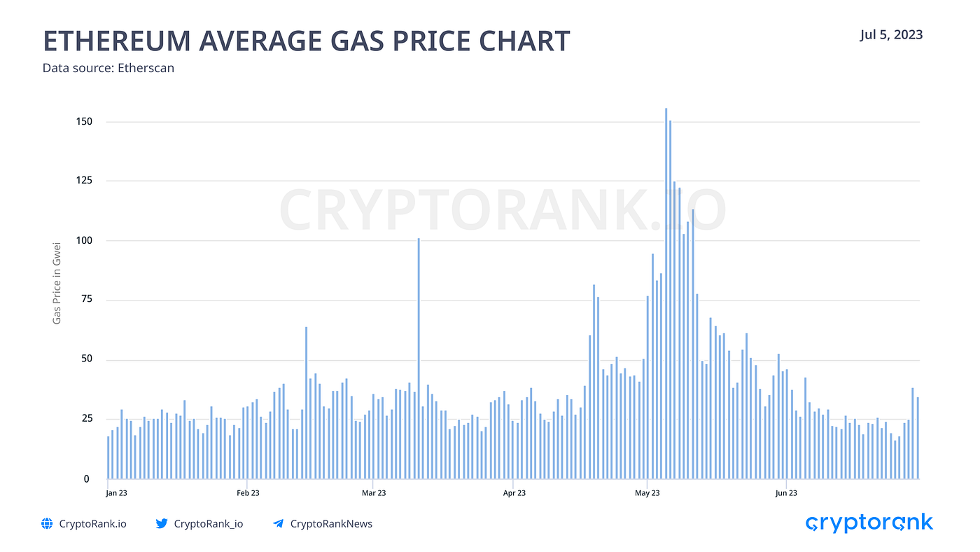Click the mid-February spike bar near 64
This screenshot has height=552, width=980.
[x=306, y=403]
